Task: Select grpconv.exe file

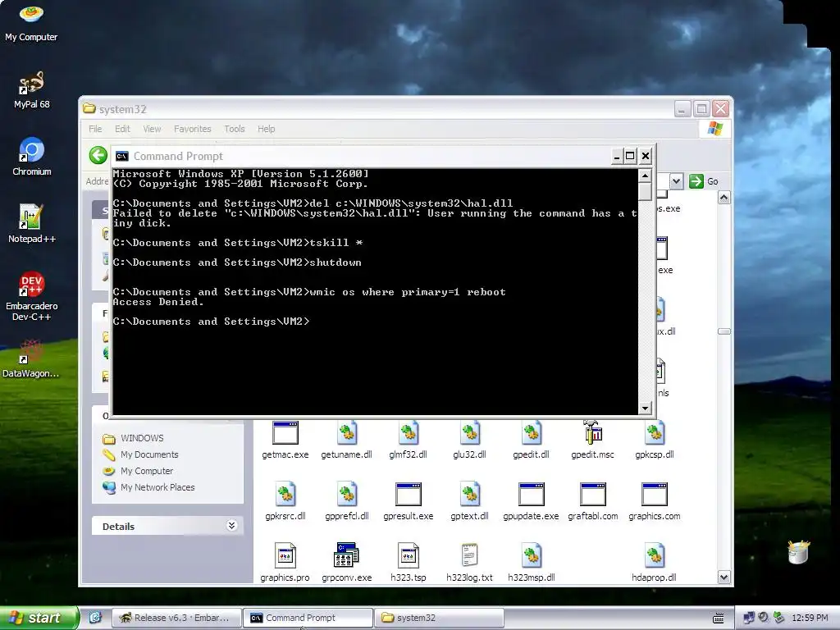Action: 347,563
